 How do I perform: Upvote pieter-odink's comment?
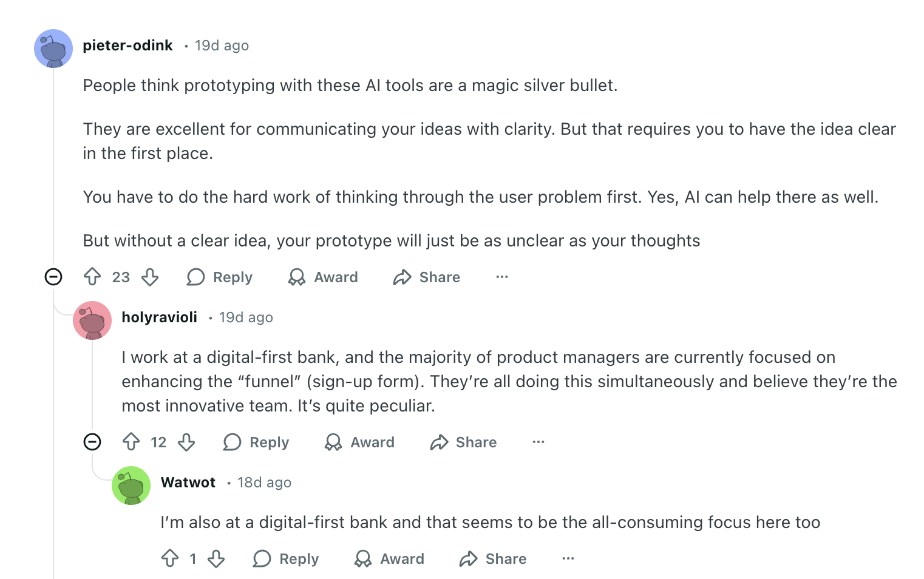[x=92, y=277]
